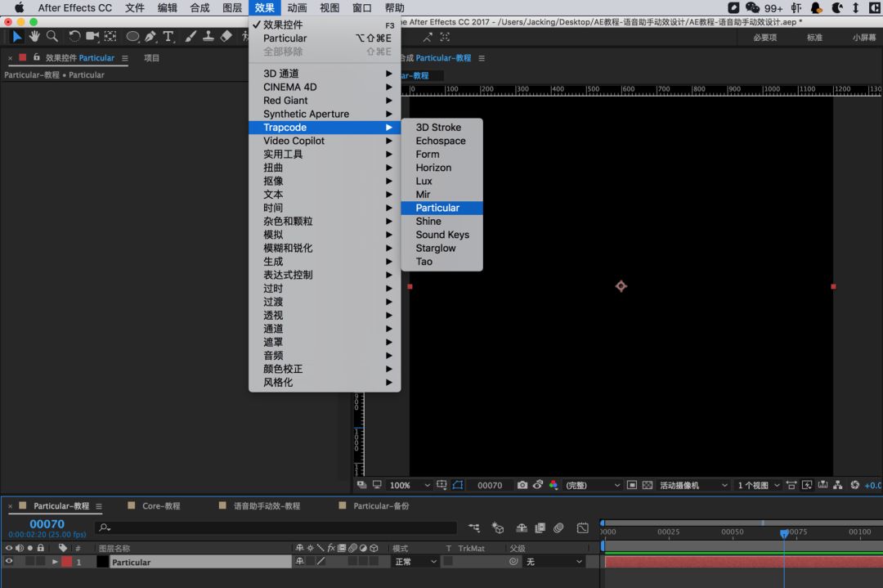Select the Ellipse shape tool
This screenshot has width=883, height=588.
(132, 37)
